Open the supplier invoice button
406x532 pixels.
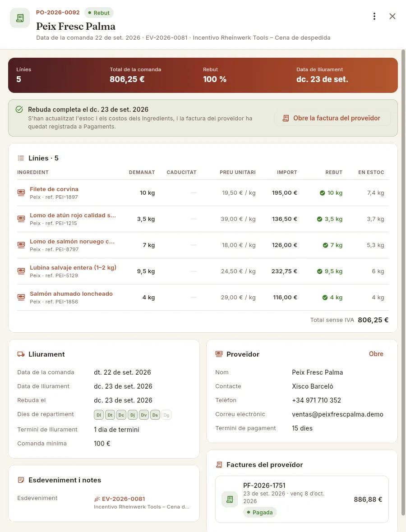[332, 118]
